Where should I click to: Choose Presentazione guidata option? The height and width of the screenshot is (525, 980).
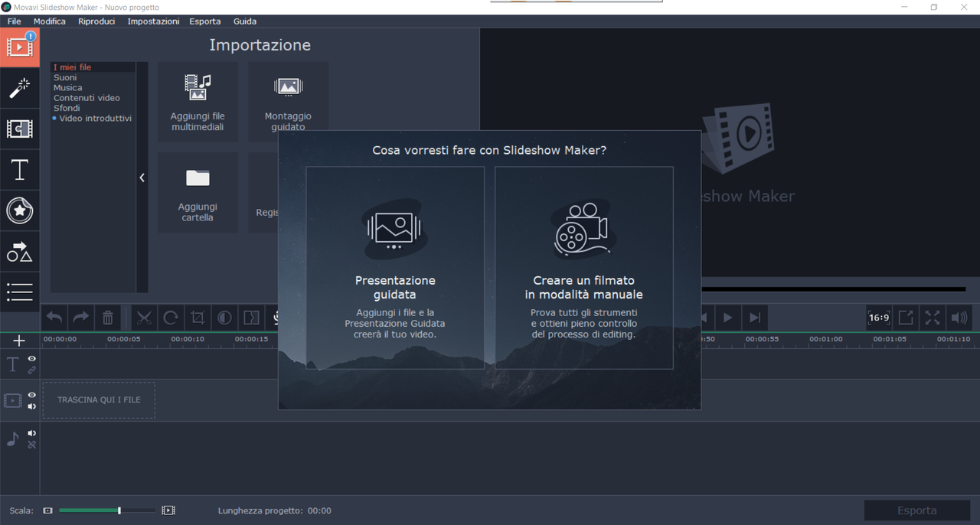[x=395, y=268]
